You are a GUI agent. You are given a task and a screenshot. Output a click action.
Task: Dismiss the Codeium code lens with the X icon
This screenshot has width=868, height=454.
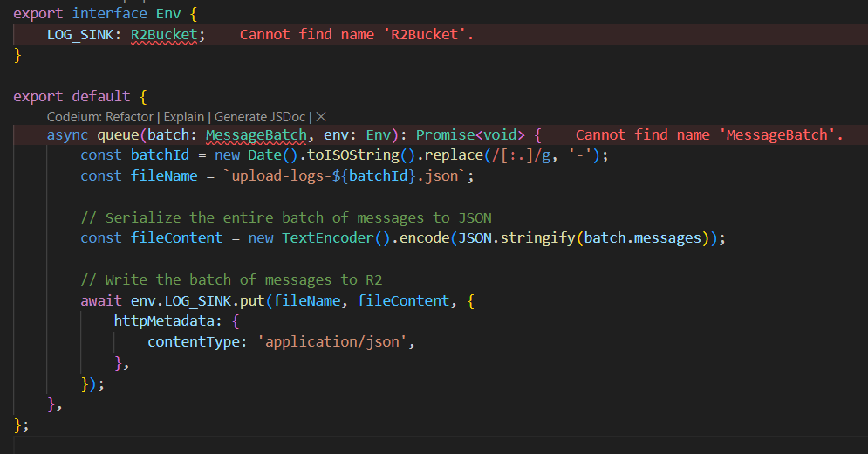[321, 117]
